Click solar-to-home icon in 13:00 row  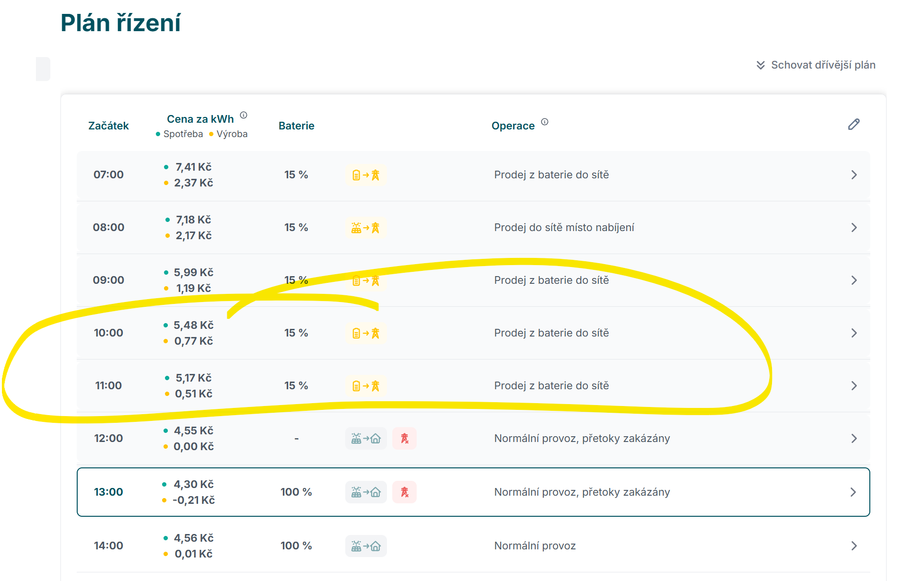[x=366, y=492]
